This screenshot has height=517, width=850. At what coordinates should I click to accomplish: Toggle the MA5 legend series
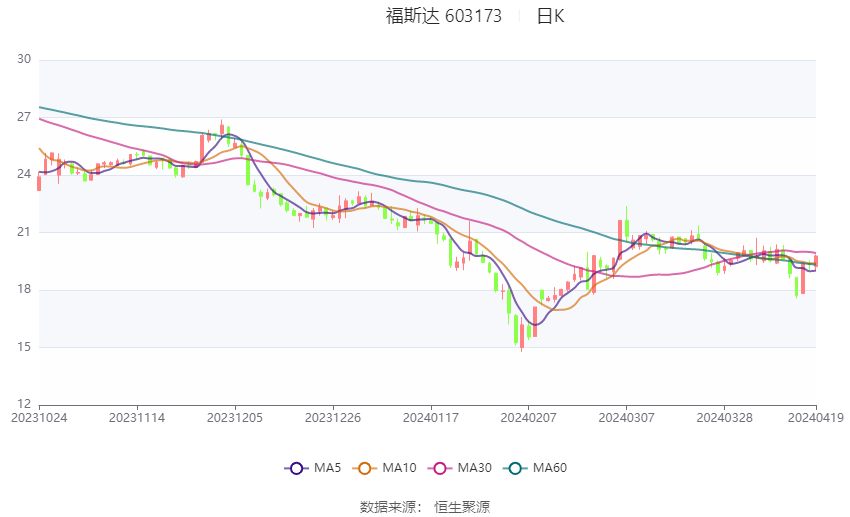[313, 468]
